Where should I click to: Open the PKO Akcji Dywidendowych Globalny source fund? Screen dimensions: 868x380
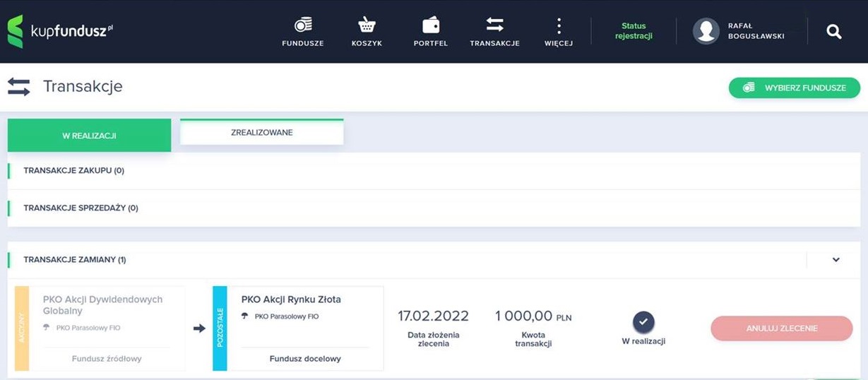pos(100,328)
